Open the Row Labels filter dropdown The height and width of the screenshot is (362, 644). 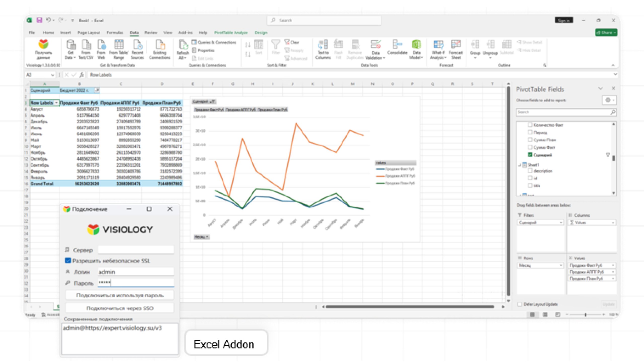56,103
